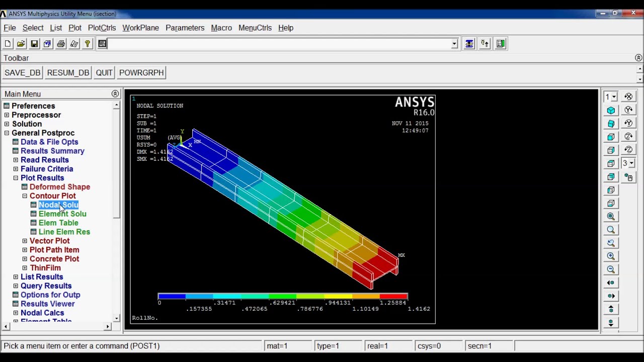The height and width of the screenshot is (362, 644).
Task: Click the red band of contour legend
Action: [393, 297]
